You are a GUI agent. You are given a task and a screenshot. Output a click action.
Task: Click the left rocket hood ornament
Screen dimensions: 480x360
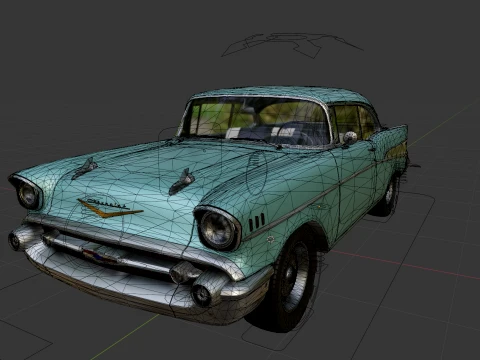coord(85,168)
